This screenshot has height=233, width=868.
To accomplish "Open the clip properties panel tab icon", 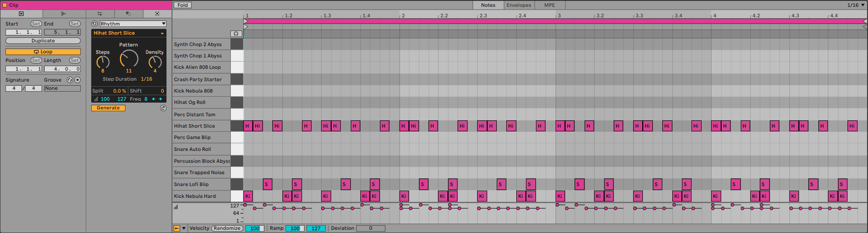I will [x=21, y=14].
